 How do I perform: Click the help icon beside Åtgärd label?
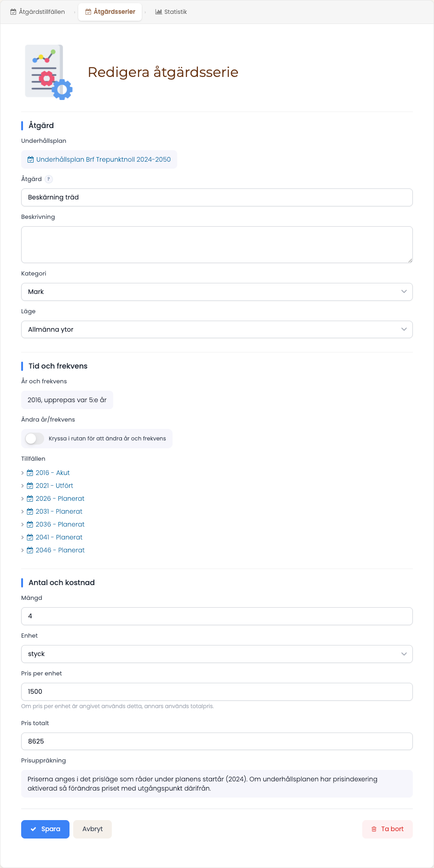coord(49,179)
